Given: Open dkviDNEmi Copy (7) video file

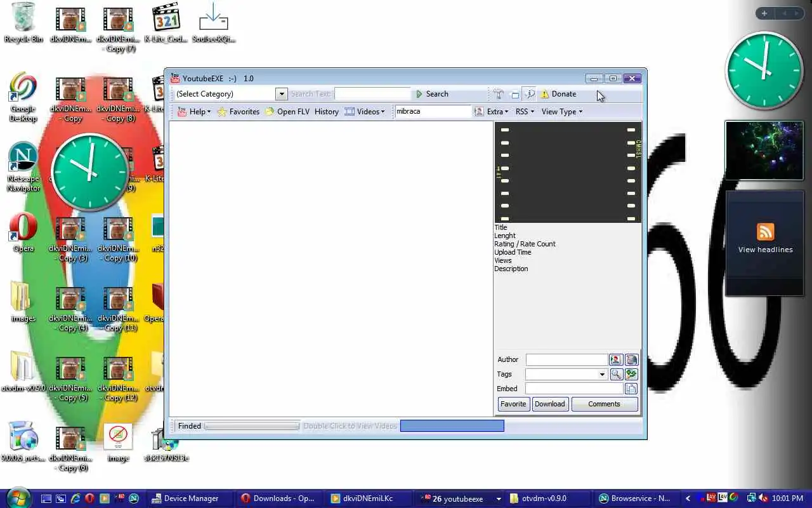Looking at the screenshot, I should (x=117, y=29).
